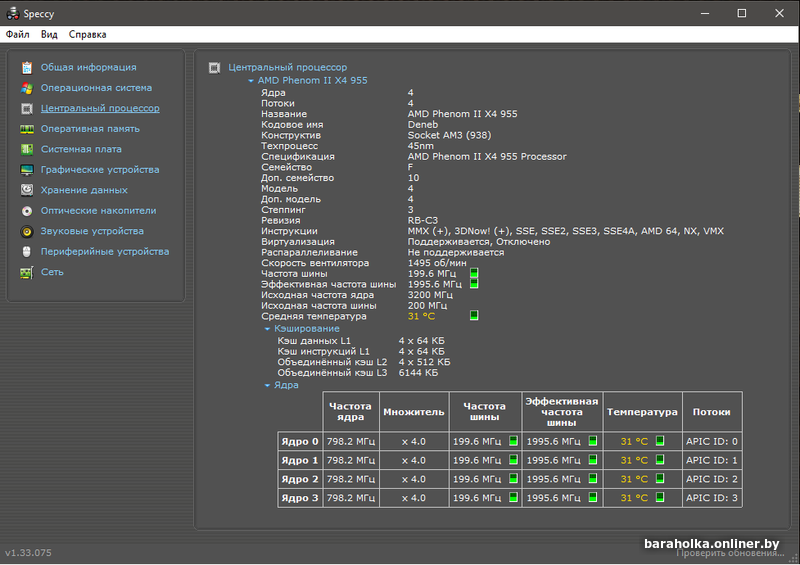Show Хранение данных section
800x565 pixels.
[84, 190]
